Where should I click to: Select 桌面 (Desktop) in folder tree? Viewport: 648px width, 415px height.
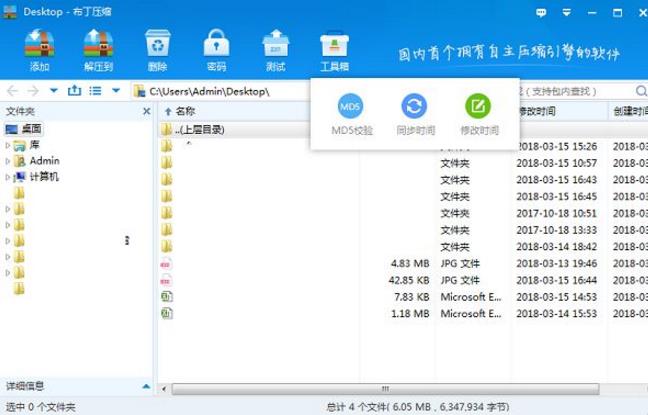tap(28, 130)
